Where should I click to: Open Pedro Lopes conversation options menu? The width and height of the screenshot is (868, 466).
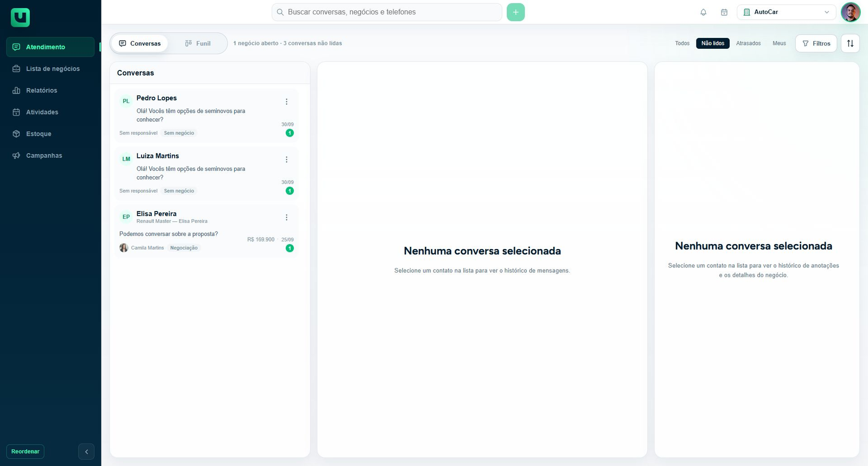coord(286,101)
